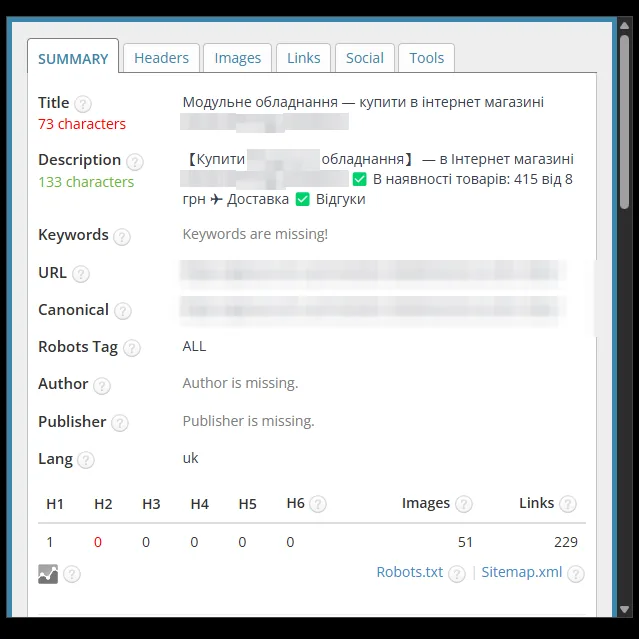639x639 pixels.
Task: Click the help icon next to Author
Action: click(102, 386)
